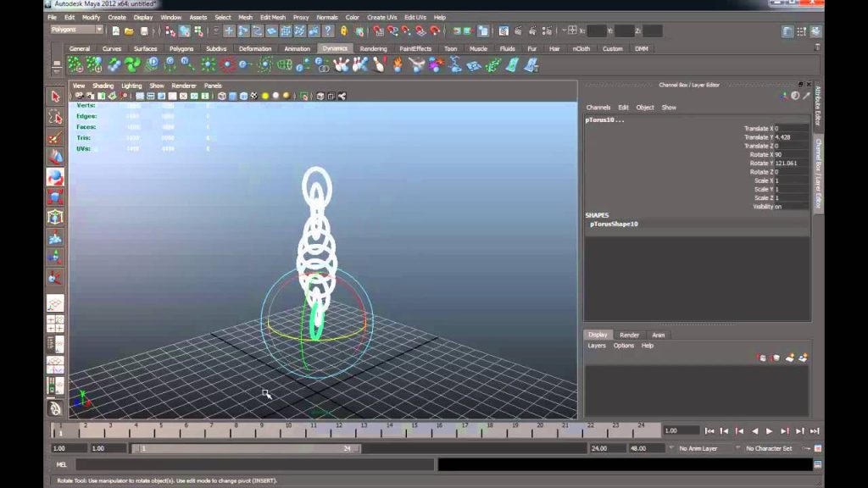Toggle select by hierarchy mode icon
The width and height of the screenshot is (868, 488).
coord(170,31)
